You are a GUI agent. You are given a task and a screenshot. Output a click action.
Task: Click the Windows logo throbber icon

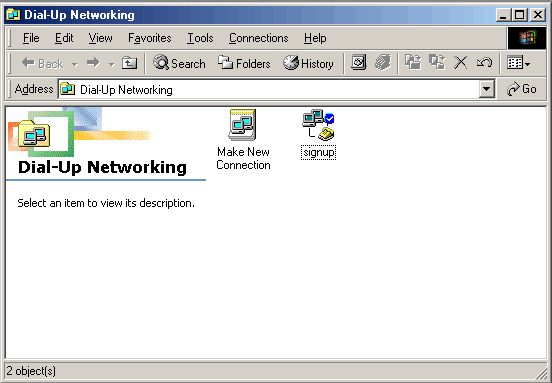[x=527, y=38]
